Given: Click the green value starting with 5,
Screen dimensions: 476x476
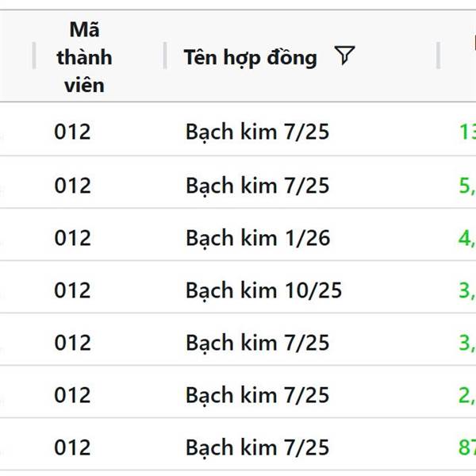Looking at the screenshot, I should [467, 186].
